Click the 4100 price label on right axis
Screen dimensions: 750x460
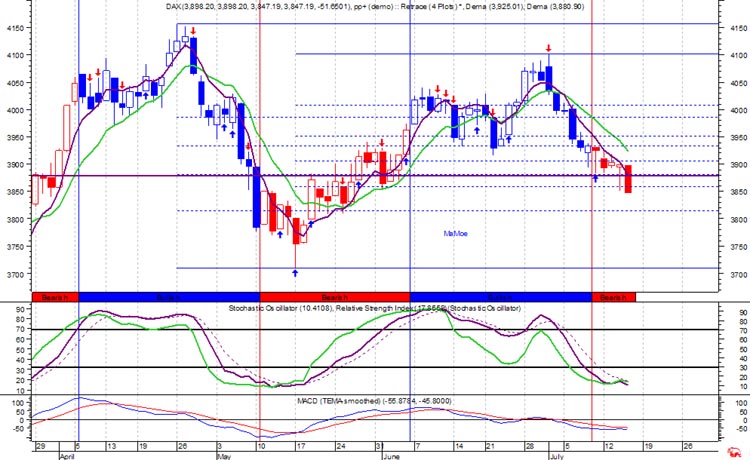point(739,55)
